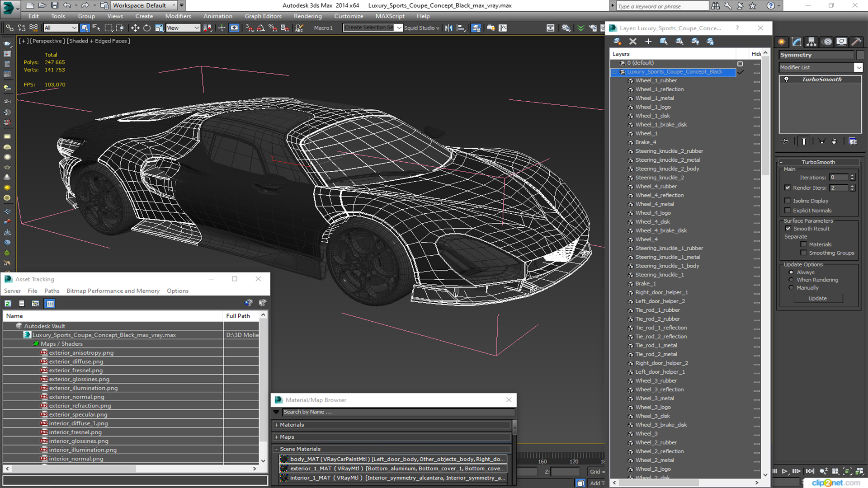The height and width of the screenshot is (488, 868).
Task: Open Workspace Default dropdown
Action: coord(144,5)
